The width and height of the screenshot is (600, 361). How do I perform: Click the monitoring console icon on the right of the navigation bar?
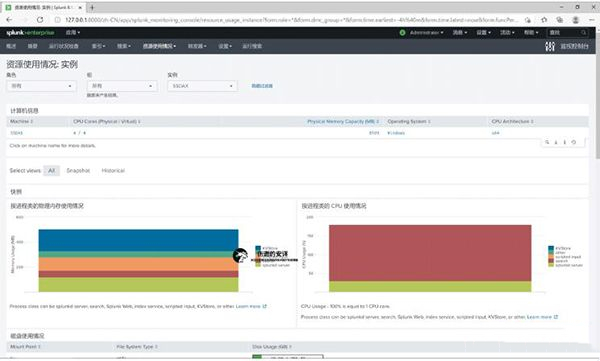(550, 46)
